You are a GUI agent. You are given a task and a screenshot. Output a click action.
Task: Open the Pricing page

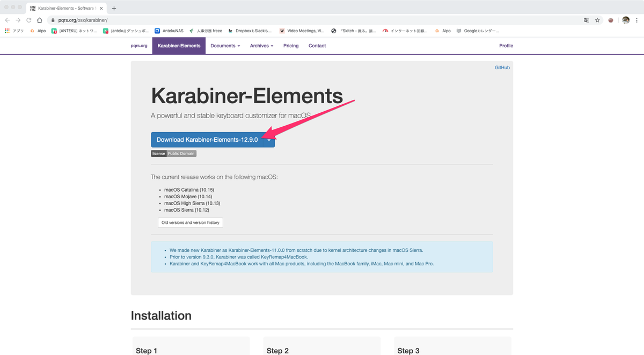[291, 46]
